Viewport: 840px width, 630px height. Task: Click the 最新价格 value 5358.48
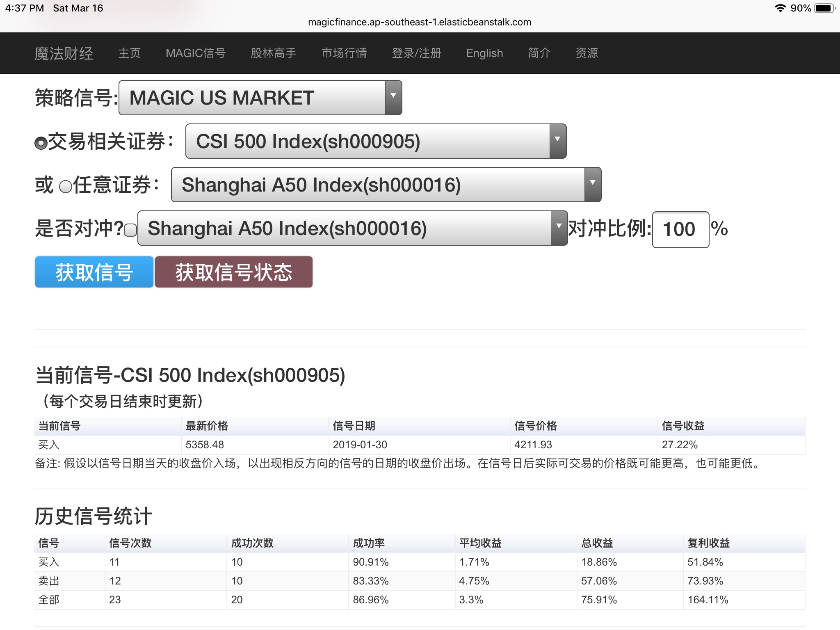coord(205,445)
